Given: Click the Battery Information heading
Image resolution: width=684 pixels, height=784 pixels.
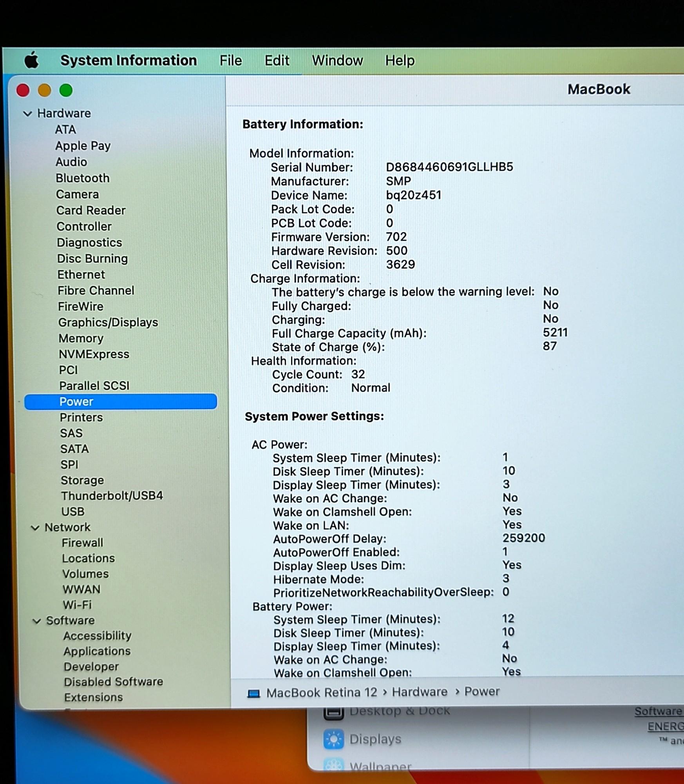Looking at the screenshot, I should coord(303,125).
